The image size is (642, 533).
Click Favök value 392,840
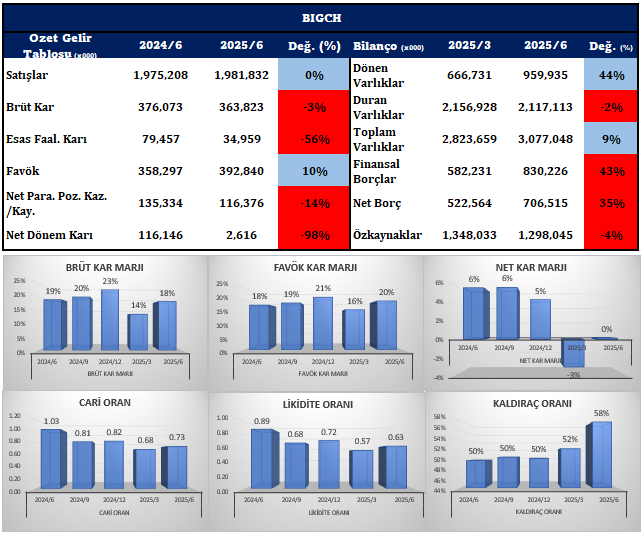[242, 171]
